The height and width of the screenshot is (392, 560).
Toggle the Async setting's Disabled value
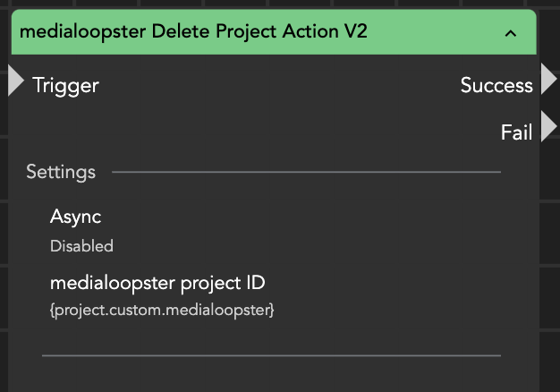(x=81, y=245)
